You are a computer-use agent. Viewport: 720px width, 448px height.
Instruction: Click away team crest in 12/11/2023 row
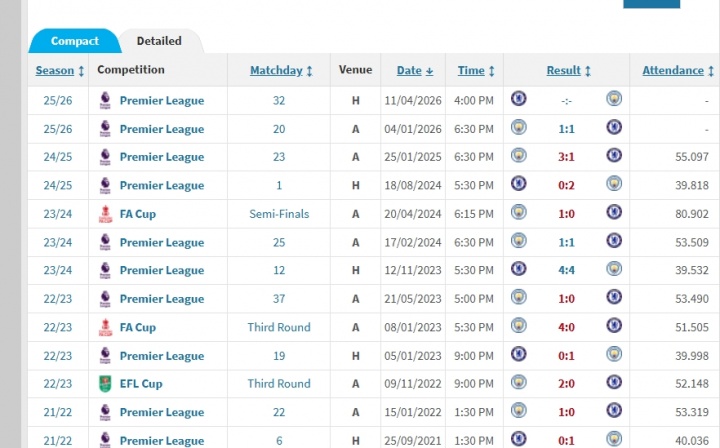[x=613, y=269]
